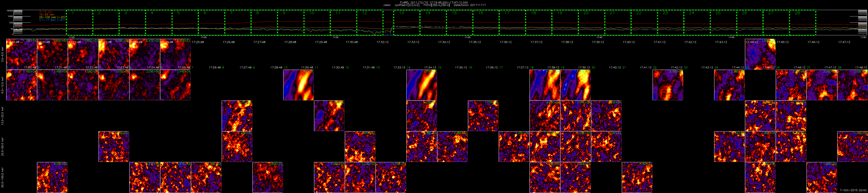Open the 50.0-100.0 keV image for interval 18

click(x=545, y=177)
